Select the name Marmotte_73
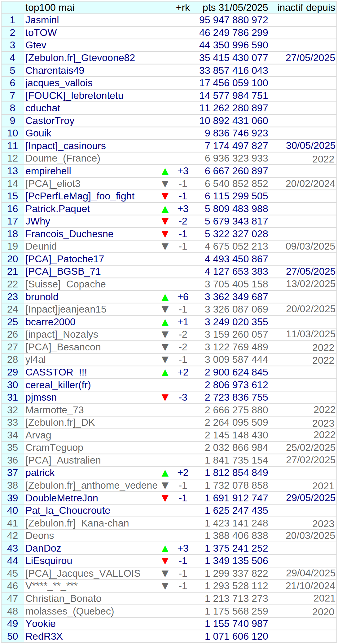The height and width of the screenshot is (644, 338). tap(55, 410)
